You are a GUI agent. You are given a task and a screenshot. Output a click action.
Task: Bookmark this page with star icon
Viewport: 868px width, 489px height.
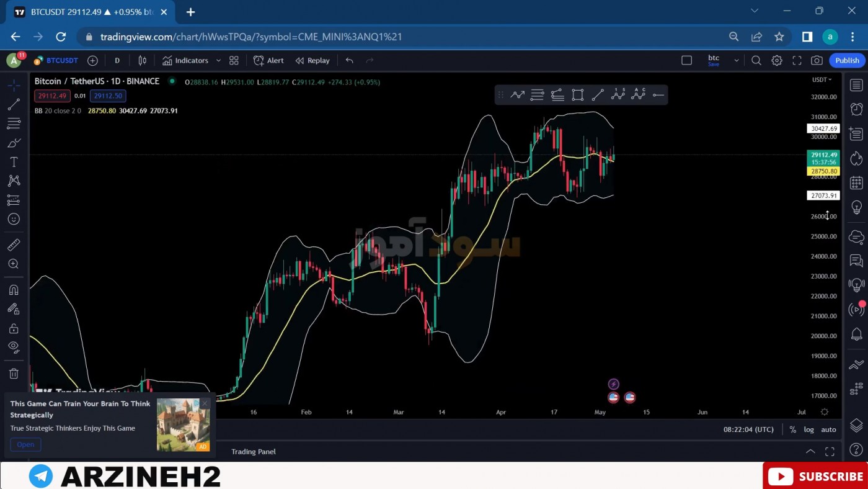[x=779, y=37]
